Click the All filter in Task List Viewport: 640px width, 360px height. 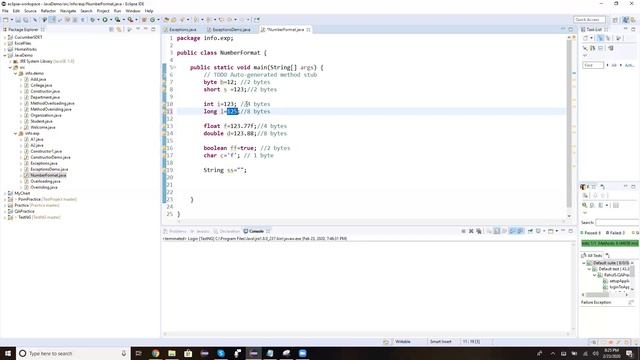click(x=614, y=65)
